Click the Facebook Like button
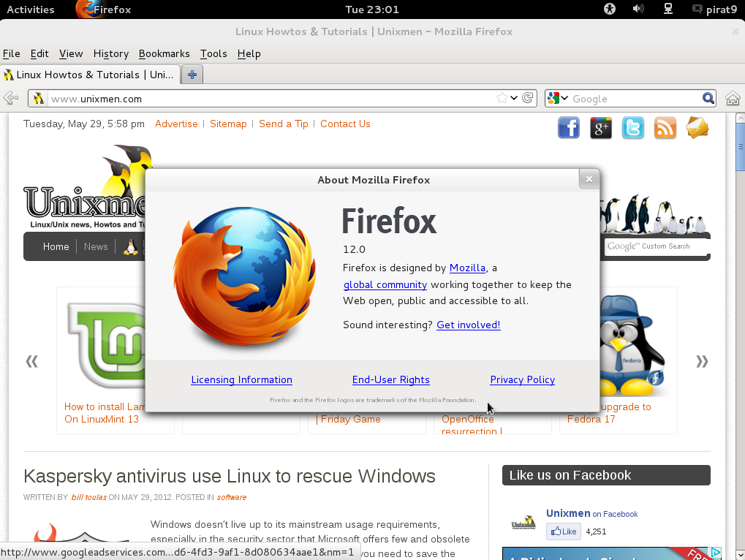745x560 pixels. pos(564,531)
